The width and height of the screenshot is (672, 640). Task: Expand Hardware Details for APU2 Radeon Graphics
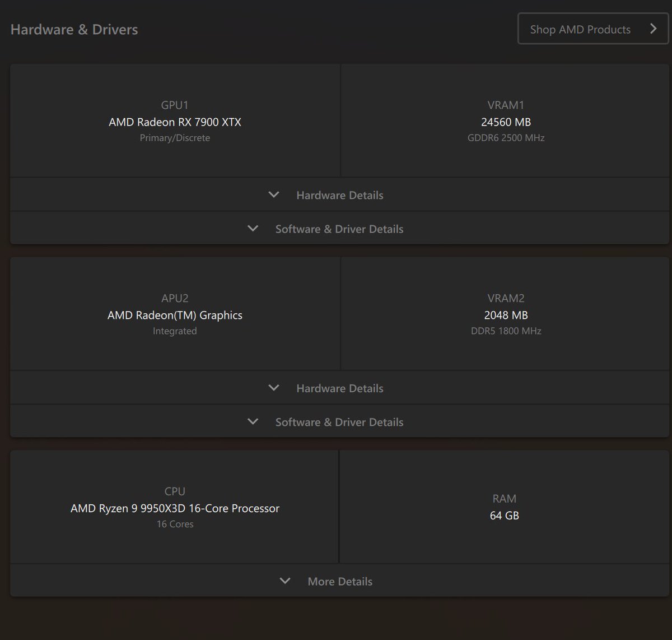[x=339, y=388]
